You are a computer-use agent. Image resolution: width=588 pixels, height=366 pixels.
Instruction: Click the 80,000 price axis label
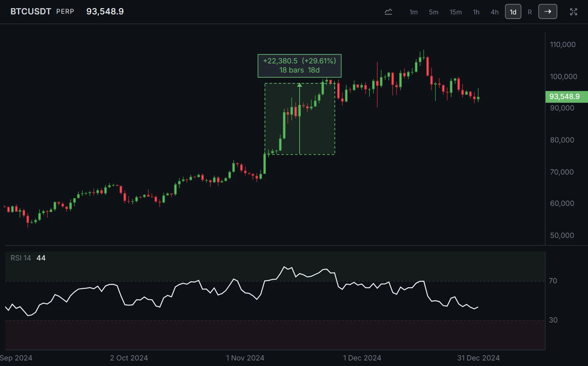point(562,140)
